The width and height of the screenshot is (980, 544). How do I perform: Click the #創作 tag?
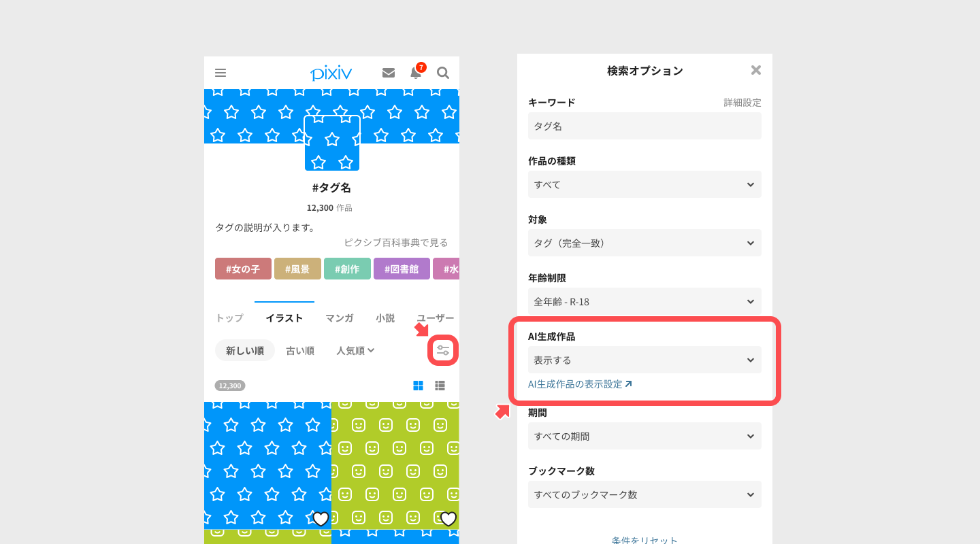tap(347, 269)
